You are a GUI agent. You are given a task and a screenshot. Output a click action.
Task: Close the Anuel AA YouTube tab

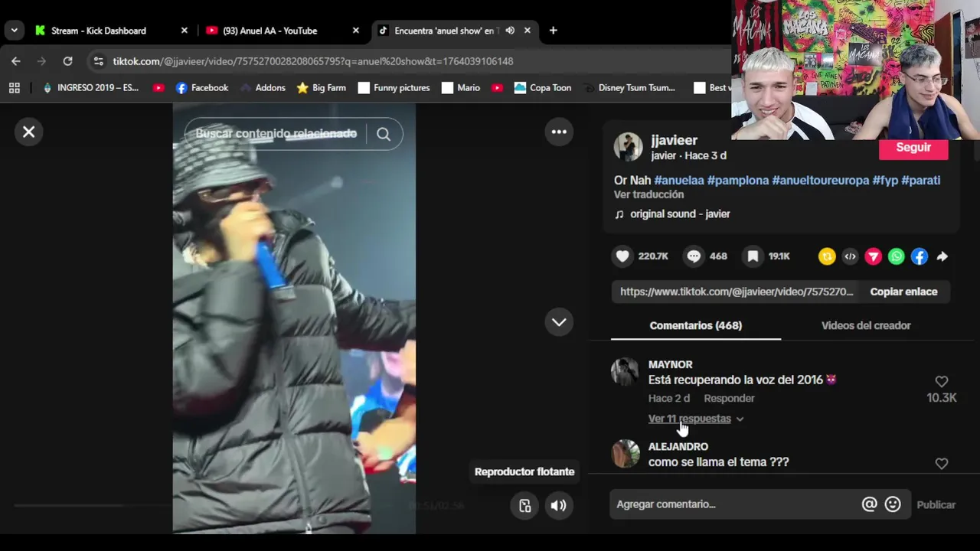point(355,31)
